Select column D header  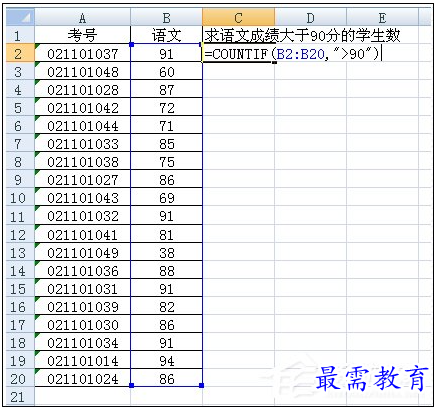(311, 17)
